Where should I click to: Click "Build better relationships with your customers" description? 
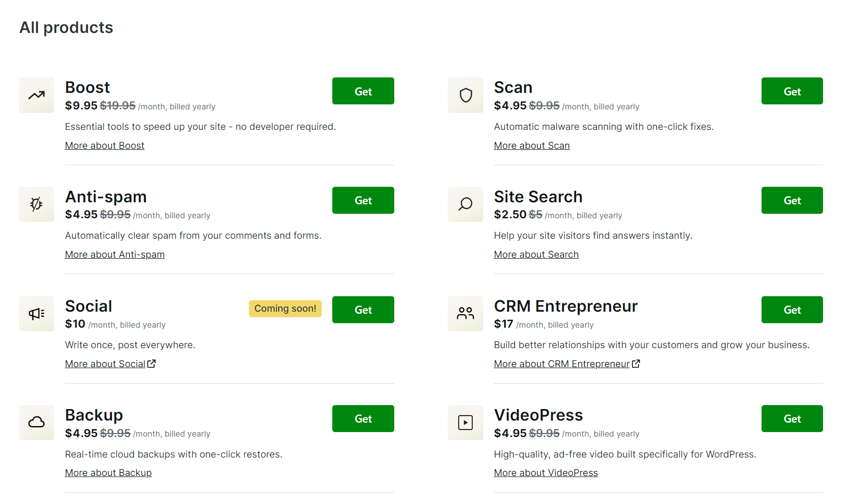point(652,345)
